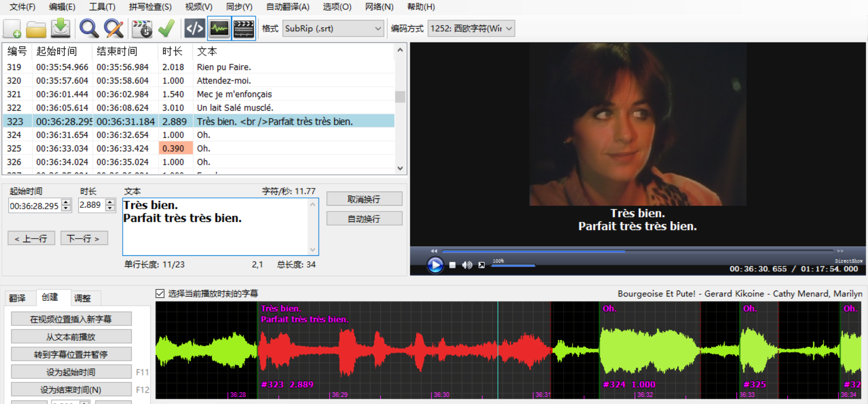Open the 工具(T) menu
The image size is (868, 404).
102,7
